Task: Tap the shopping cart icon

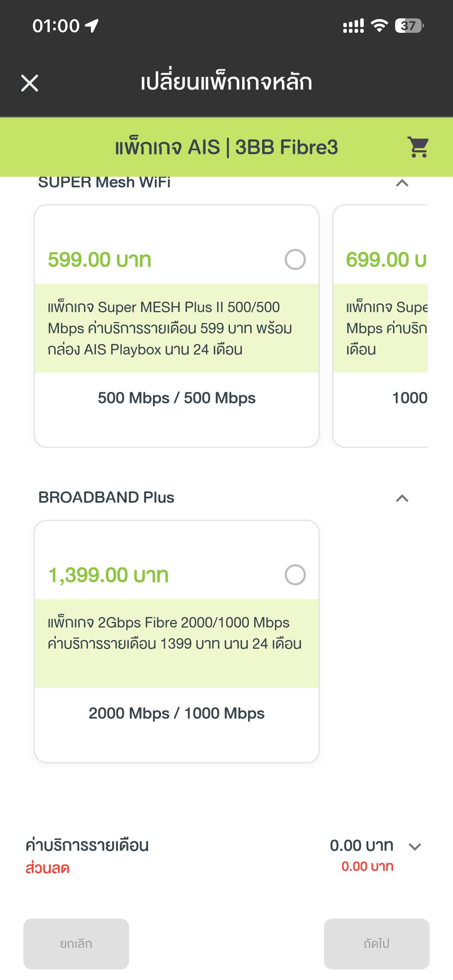Action: (418, 147)
